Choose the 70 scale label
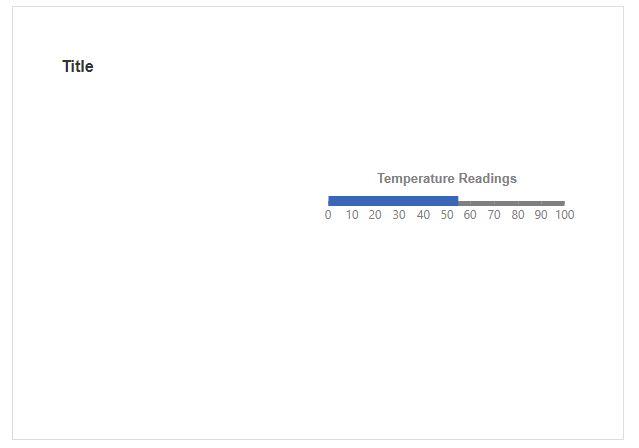Image resolution: width=639 pixels, height=448 pixels. coord(494,215)
